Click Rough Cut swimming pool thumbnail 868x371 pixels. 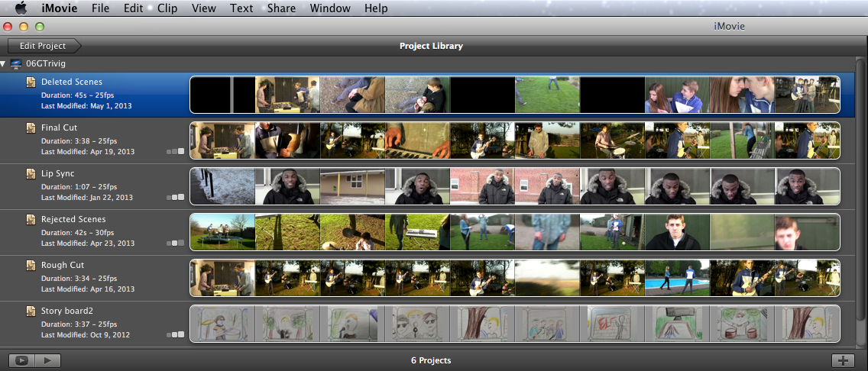click(677, 279)
